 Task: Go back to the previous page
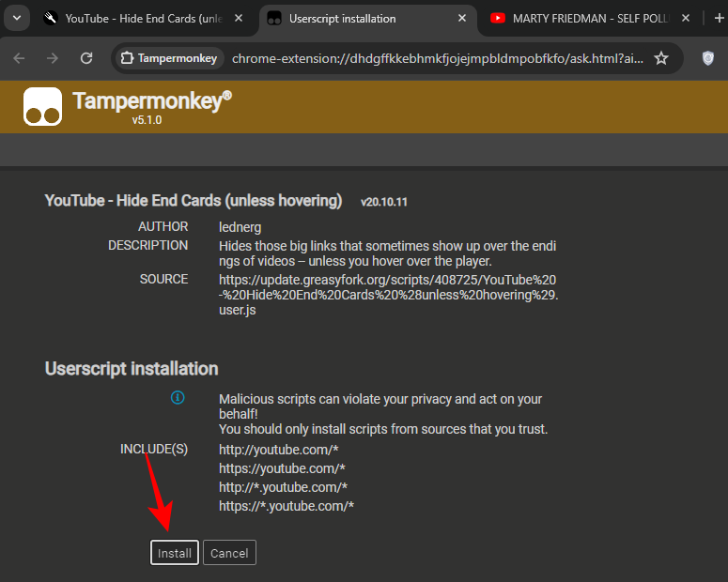pos(19,58)
